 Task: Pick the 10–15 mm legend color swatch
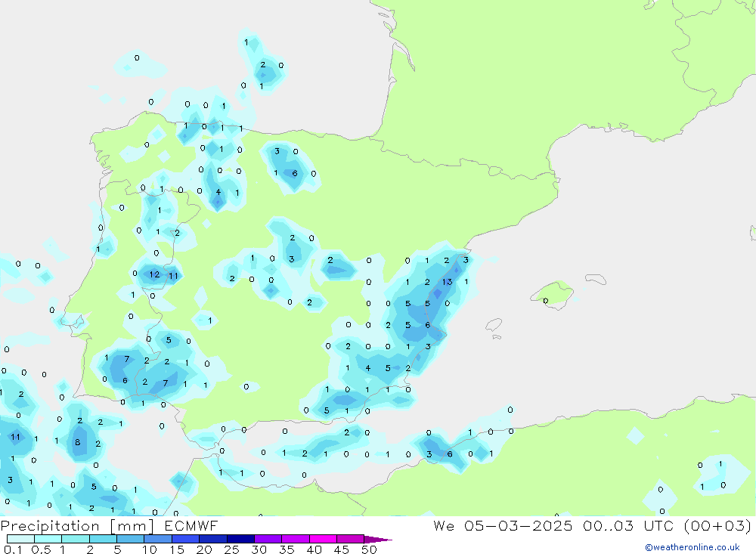point(158,539)
